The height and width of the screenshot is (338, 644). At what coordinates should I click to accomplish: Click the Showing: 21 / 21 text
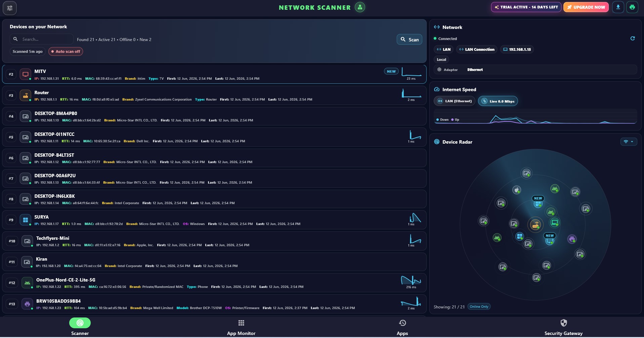[449, 307]
